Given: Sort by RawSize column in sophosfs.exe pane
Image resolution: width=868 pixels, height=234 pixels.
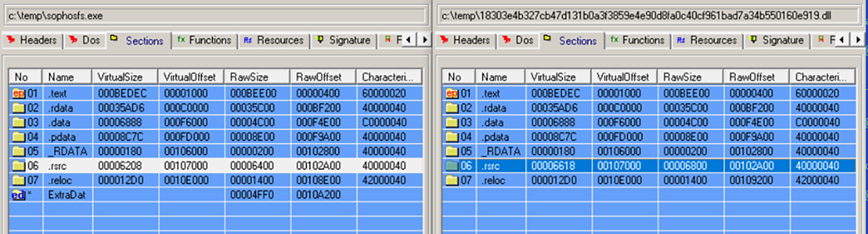Looking at the screenshot, I should pos(257,77).
